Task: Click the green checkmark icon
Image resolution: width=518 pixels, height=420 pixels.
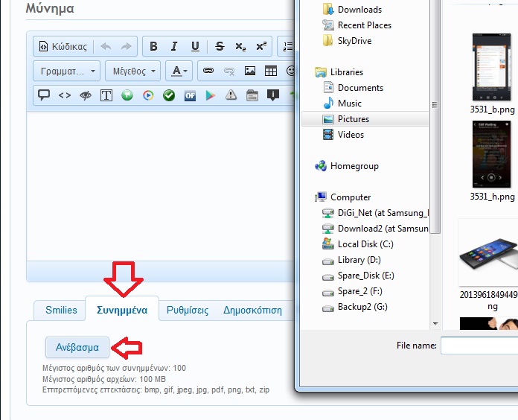Action: pos(169,95)
